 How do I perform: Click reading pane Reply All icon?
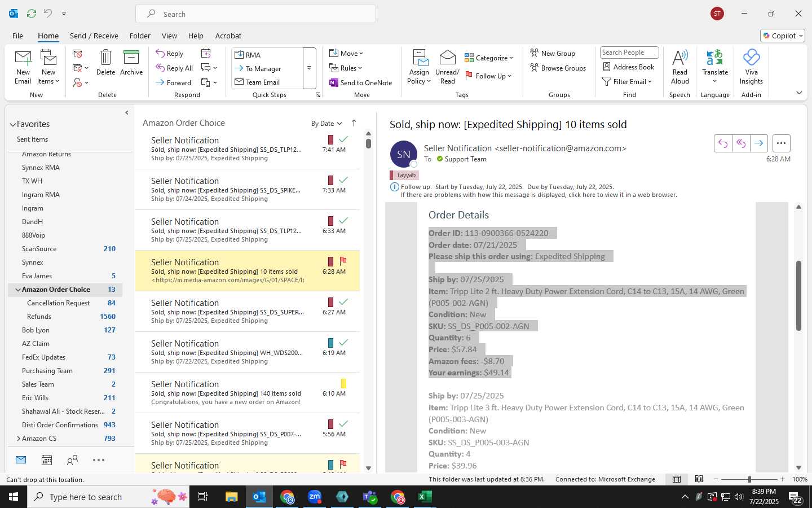(x=741, y=143)
